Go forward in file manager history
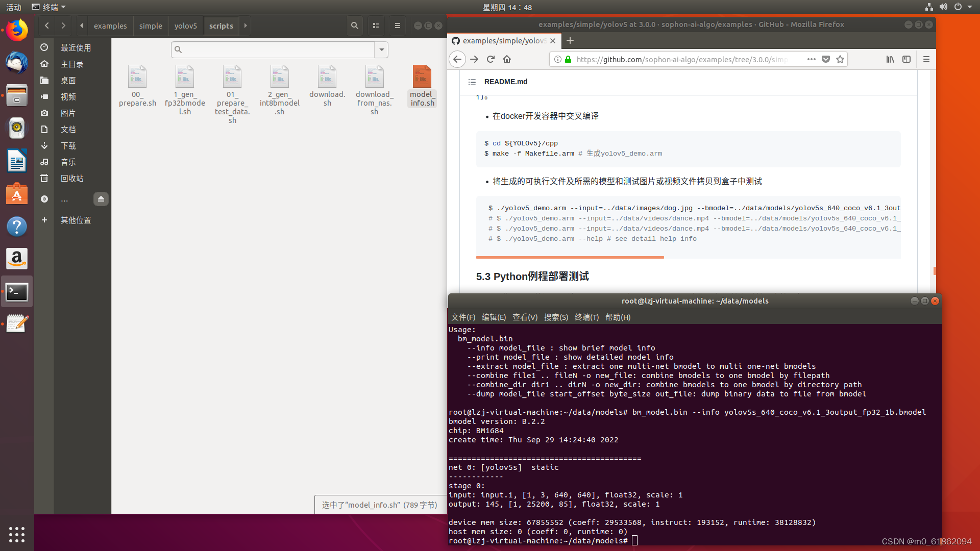The image size is (980, 551). click(x=63, y=26)
